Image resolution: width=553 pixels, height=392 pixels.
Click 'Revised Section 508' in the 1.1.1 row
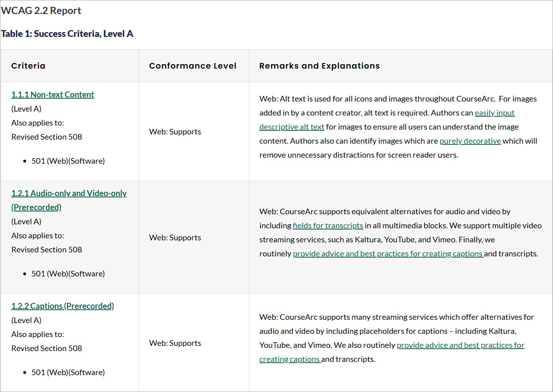coord(47,137)
